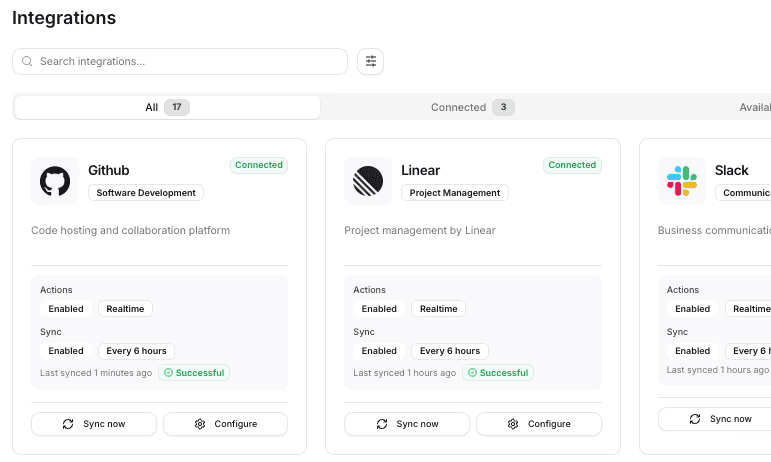Switch to the All tab
This screenshot has width=771, height=462.
click(x=167, y=107)
